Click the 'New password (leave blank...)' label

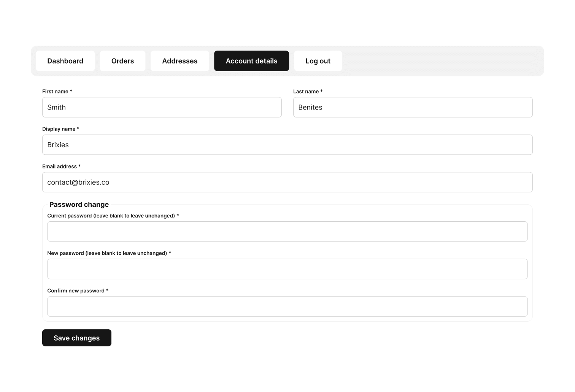(x=109, y=253)
